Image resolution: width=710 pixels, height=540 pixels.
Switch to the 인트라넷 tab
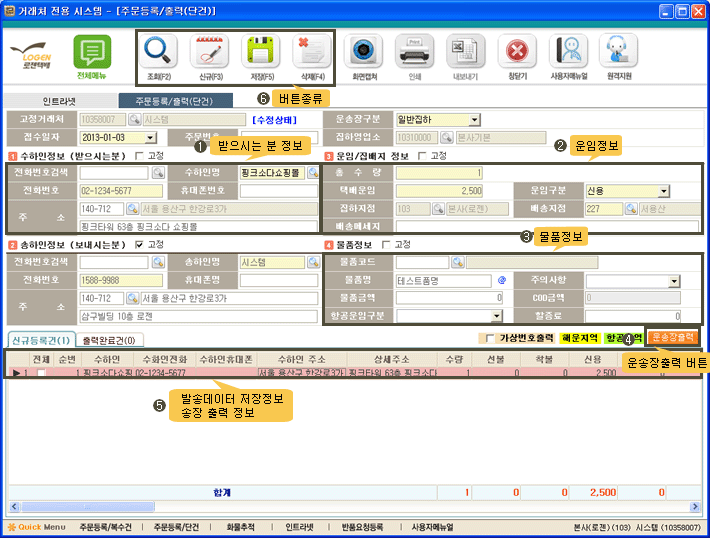pyautogui.click(x=59, y=101)
